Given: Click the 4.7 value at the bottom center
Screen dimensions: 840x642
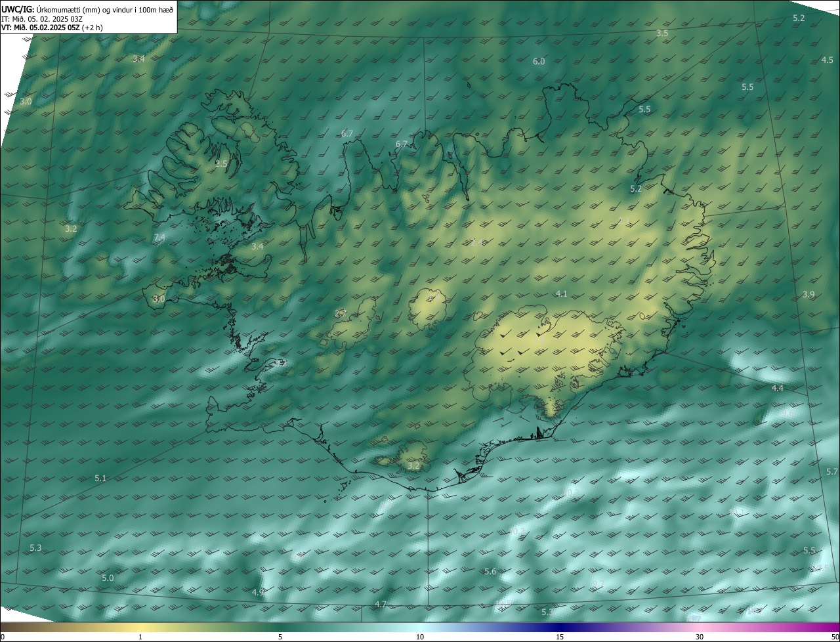Looking at the screenshot, I should pyautogui.click(x=381, y=604).
